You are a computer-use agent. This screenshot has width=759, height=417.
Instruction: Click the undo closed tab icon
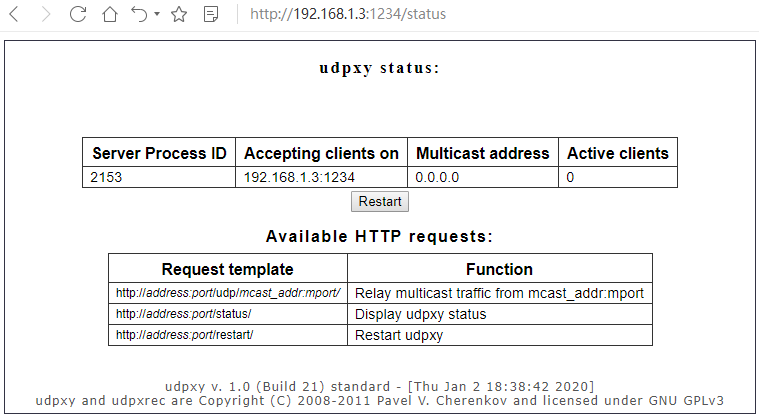tap(139, 14)
